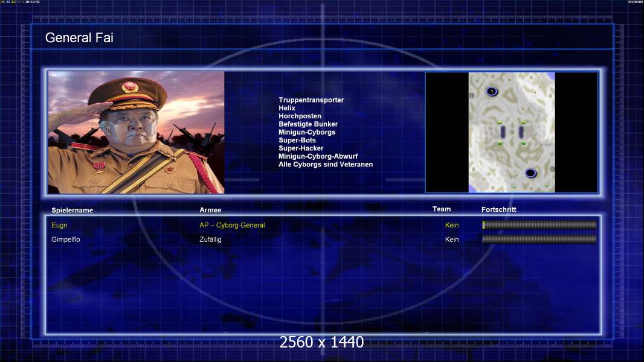Click the map preview thumbnail
The height and width of the screenshot is (362, 644).
pos(511,132)
